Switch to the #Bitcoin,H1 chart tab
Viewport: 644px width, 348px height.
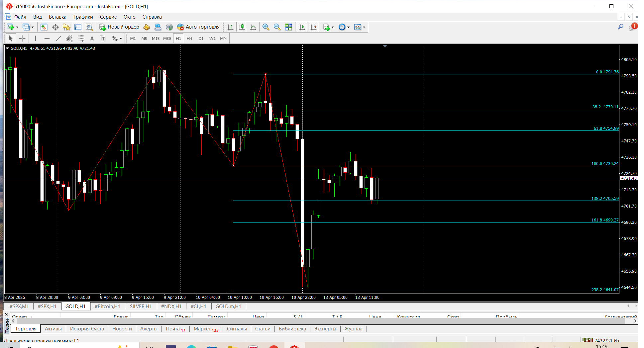tap(107, 306)
